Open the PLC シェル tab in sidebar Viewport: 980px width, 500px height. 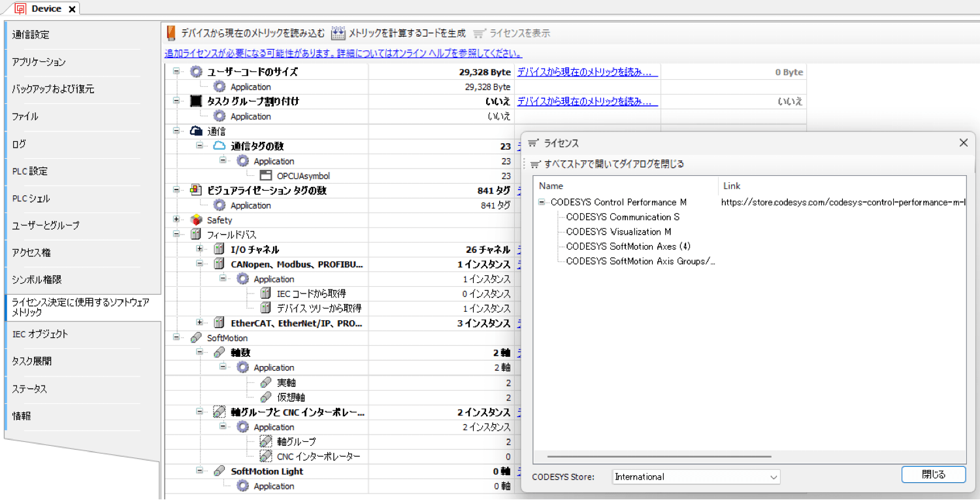click(x=31, y=199)
